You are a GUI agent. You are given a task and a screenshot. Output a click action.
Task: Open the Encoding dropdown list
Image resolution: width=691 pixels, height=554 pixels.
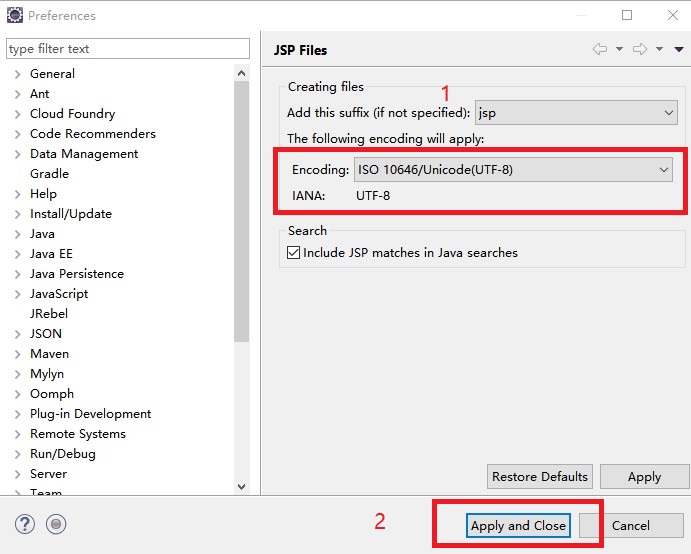(x=513, y=170)
